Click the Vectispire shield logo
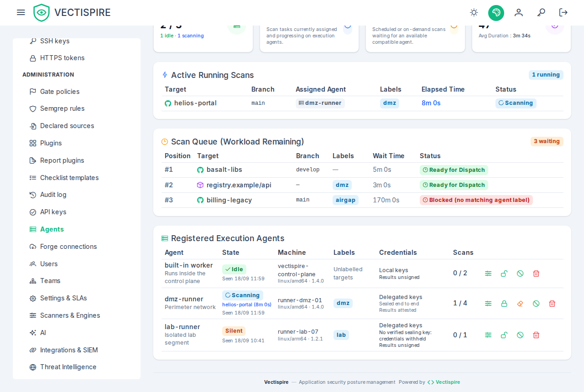Screen dimensions: 584x392 point(42,13)
